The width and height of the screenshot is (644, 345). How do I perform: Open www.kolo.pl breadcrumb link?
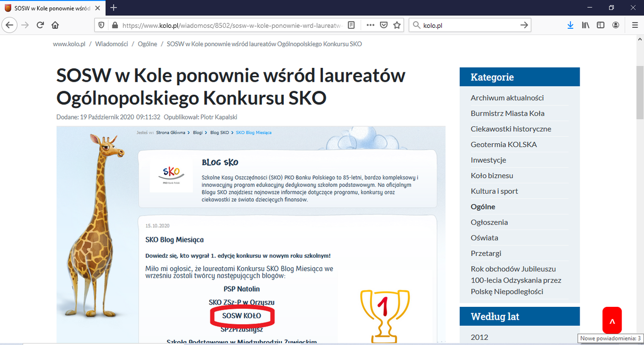(69, 44)
